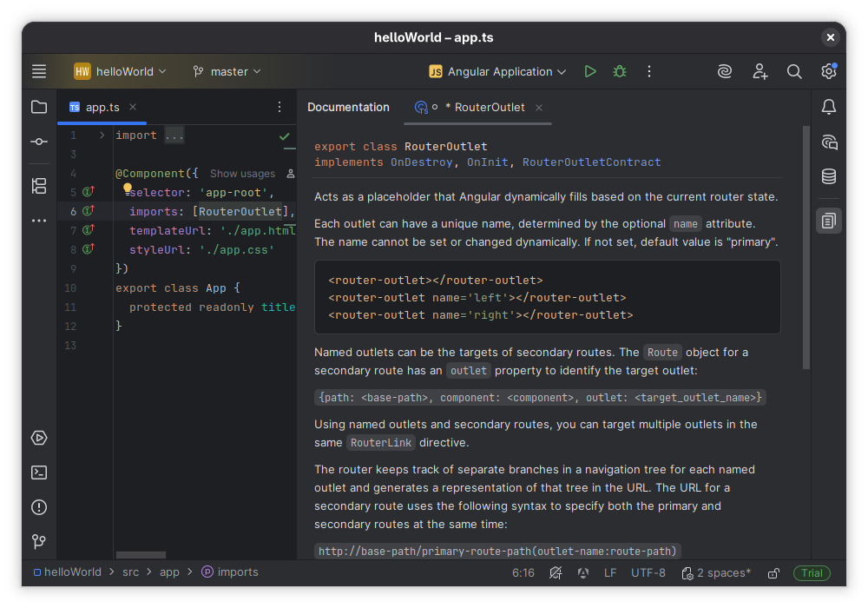Click the Debug bug icon

pos(620,71)
